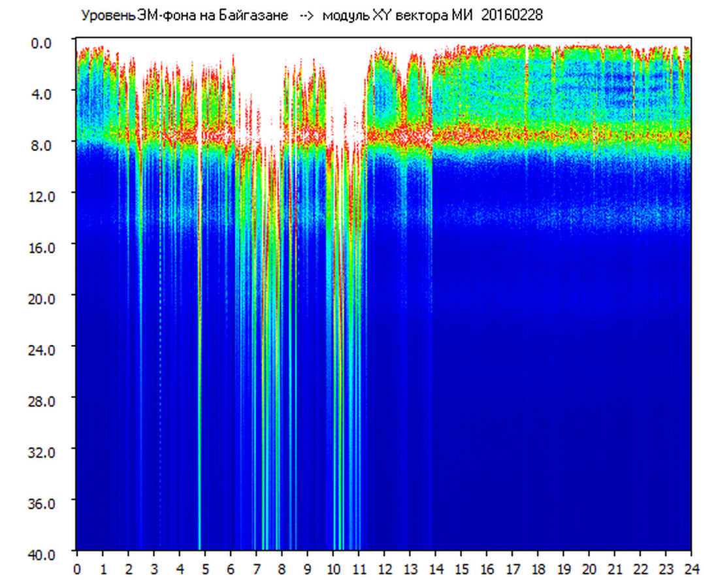This screenshot has height=588, width=716.
Task: Click the arrow symbol in the chart title
Action: tap(306, 16)
